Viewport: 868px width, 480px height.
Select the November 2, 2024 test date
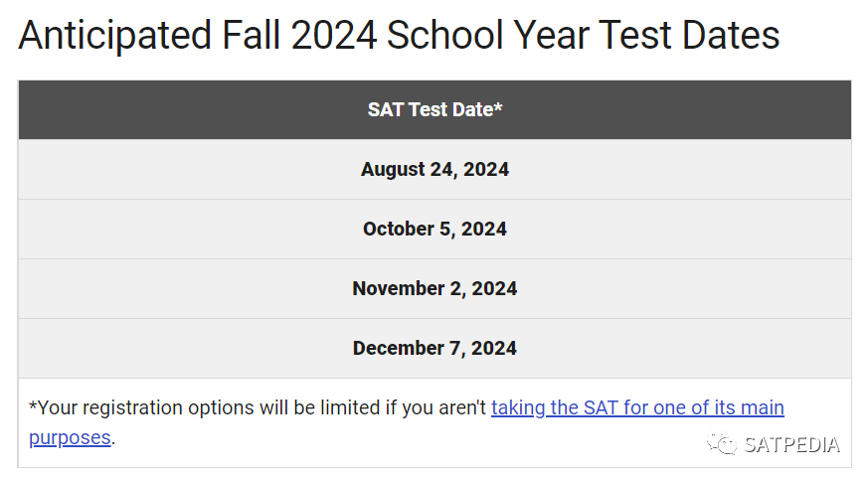click(x=434, y=289)
